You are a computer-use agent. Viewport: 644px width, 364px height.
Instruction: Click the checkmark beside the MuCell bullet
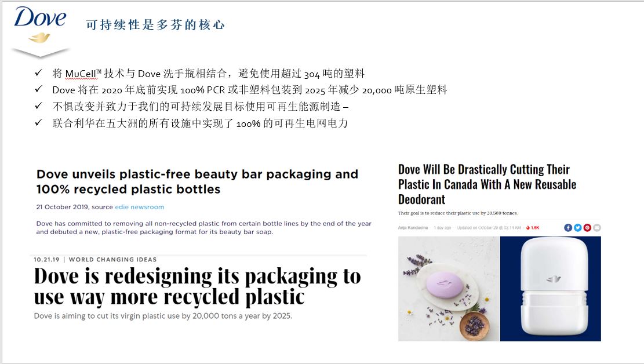tap(39, 72)
